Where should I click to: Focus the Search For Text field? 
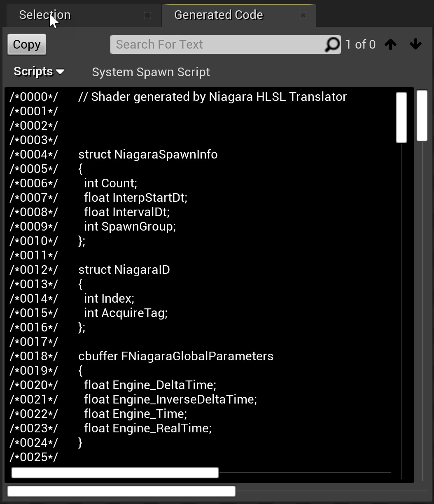point(218,44)
